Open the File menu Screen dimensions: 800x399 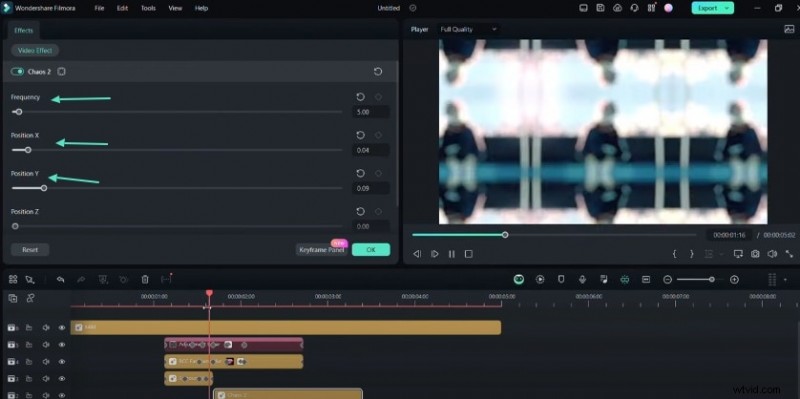click(99, 8)
